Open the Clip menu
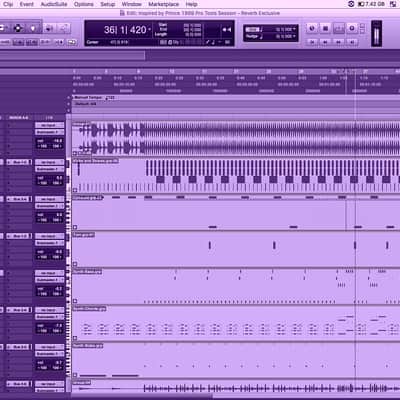The width and height of the screenshot is (400, 400). (8, 4)
